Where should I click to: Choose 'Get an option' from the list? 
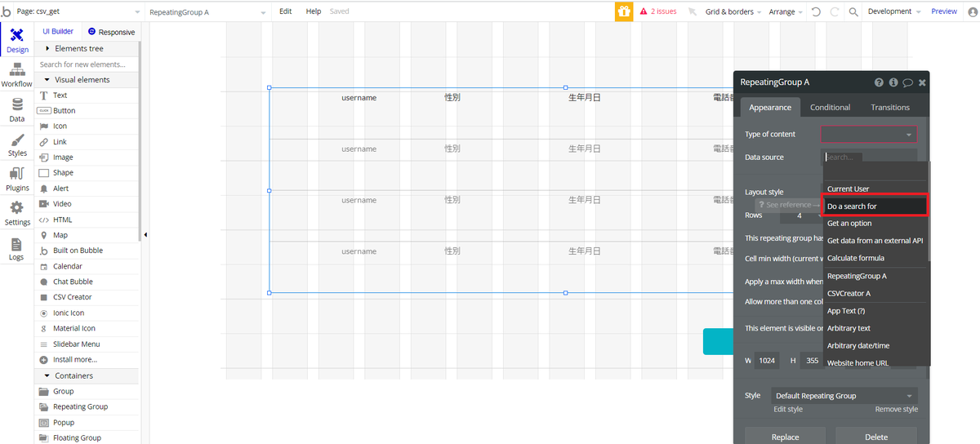coord(875,224)
